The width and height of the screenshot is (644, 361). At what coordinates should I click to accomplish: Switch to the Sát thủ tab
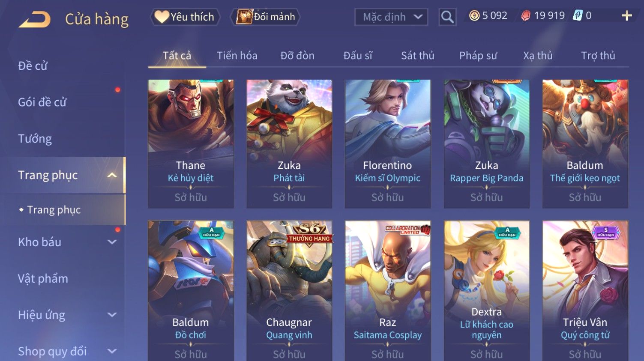pyautogui.click(x=417, y=56)
